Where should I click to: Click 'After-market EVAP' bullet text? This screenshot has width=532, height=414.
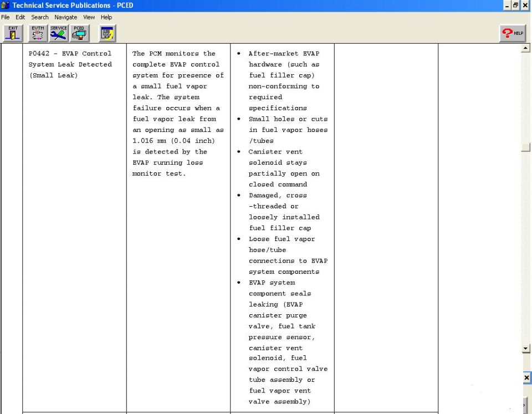pyautogui.click(x=284, y=54)
